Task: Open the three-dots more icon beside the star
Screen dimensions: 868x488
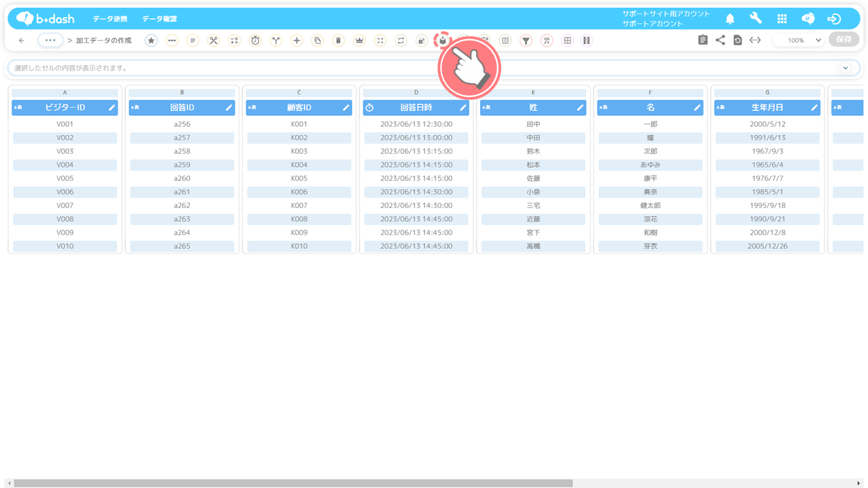Action: coord(172,41)
